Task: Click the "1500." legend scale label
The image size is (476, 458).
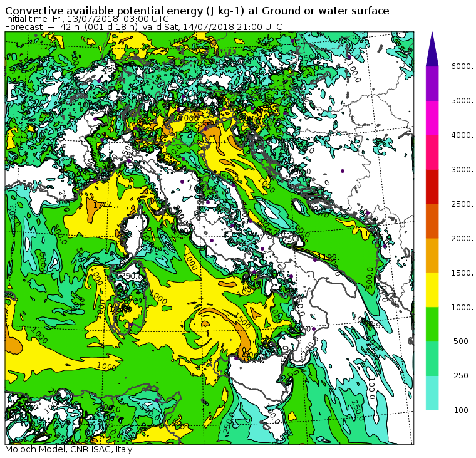Action: pyautogui.click(x=462, y=273)
